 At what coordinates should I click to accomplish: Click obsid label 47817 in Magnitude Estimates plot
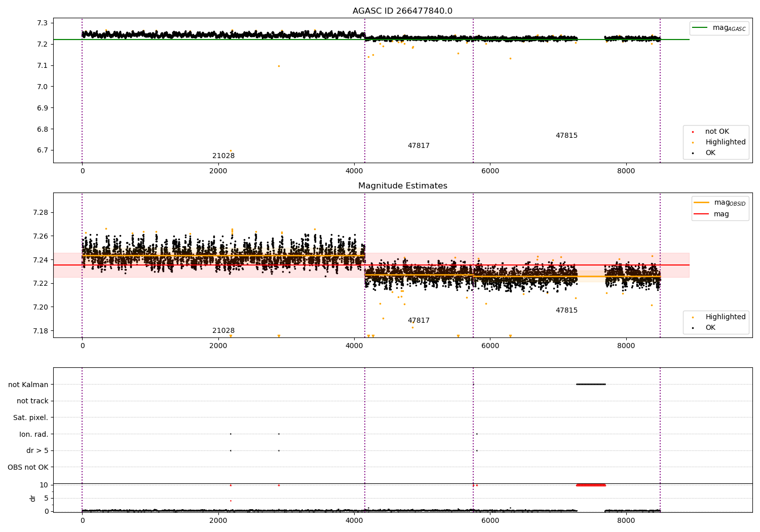pos(419,321)
